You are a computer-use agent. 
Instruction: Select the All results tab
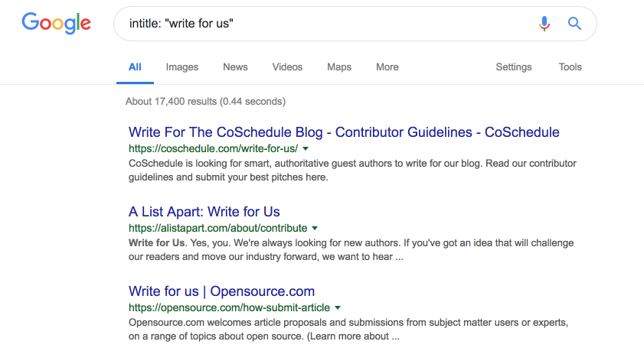[x=135, y=67]
